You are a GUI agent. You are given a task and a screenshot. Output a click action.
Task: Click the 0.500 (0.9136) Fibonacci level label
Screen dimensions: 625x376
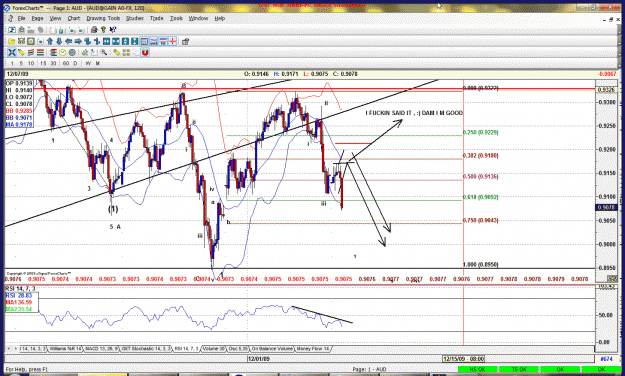point(480,177)
